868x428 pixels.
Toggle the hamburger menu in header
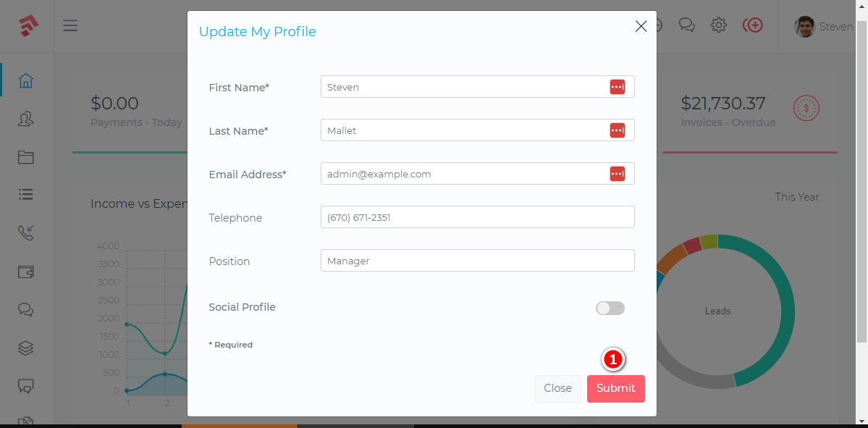pos(70,26)
